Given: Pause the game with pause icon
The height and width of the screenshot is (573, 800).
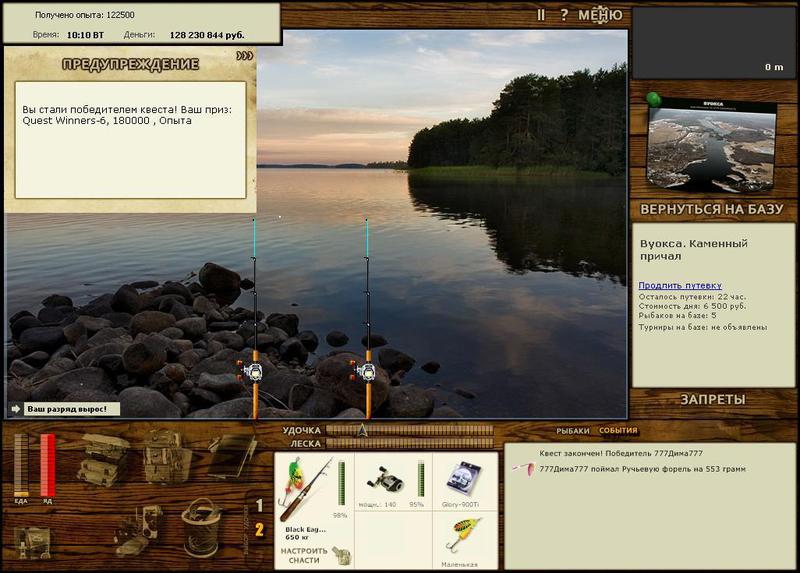Looking at the screenshot, I should coord(541,15).
